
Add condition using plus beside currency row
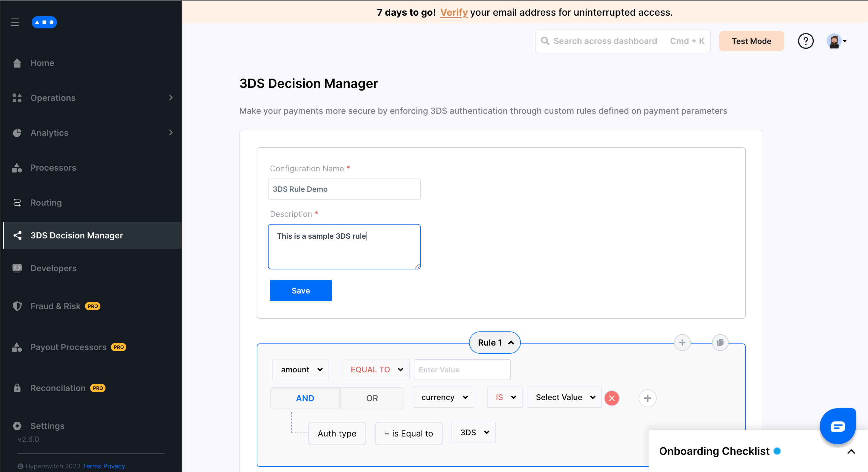point(647,398)
